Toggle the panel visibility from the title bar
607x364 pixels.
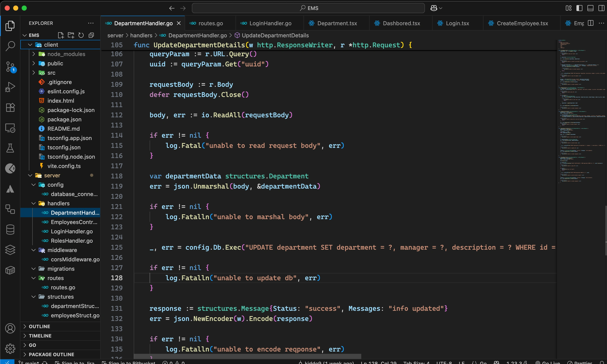click(590, 8)
